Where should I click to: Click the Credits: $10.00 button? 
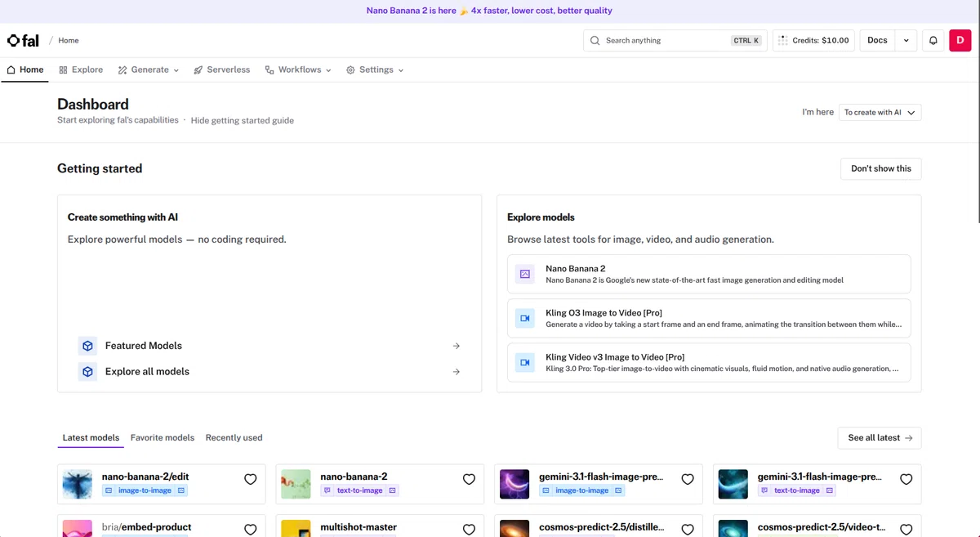[x=813, y=40]
